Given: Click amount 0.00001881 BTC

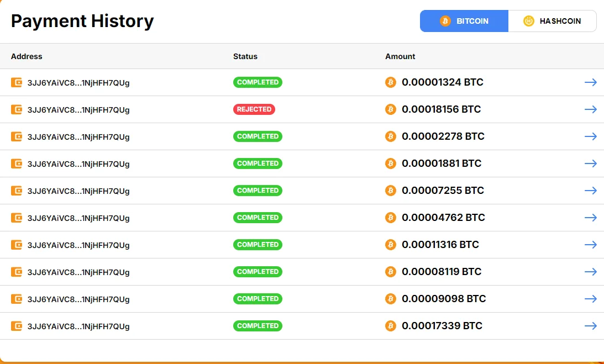Looking at the screenshot, I should tap(442, 163).
